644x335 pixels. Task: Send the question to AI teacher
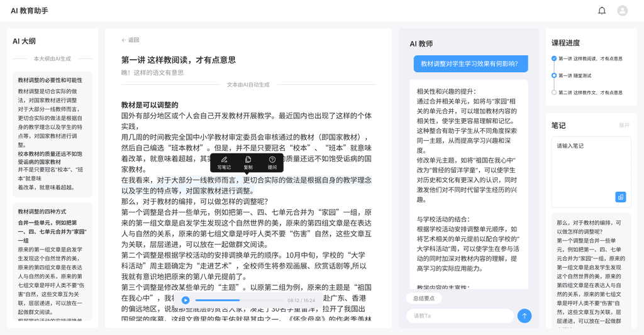pyautogui.click(x=524, y=316)
